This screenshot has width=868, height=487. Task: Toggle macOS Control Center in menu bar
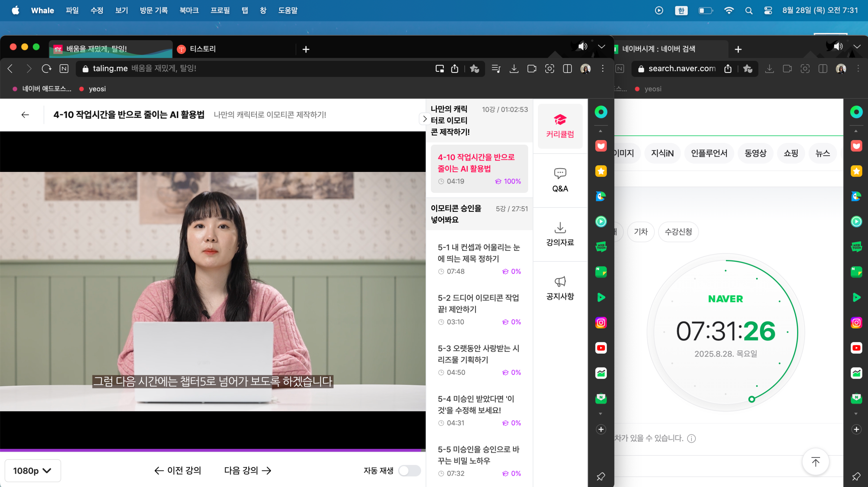pos(768,10)
